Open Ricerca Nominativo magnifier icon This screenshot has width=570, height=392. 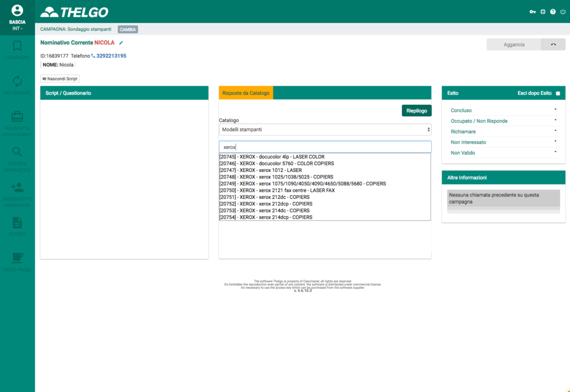pos(17,152)
